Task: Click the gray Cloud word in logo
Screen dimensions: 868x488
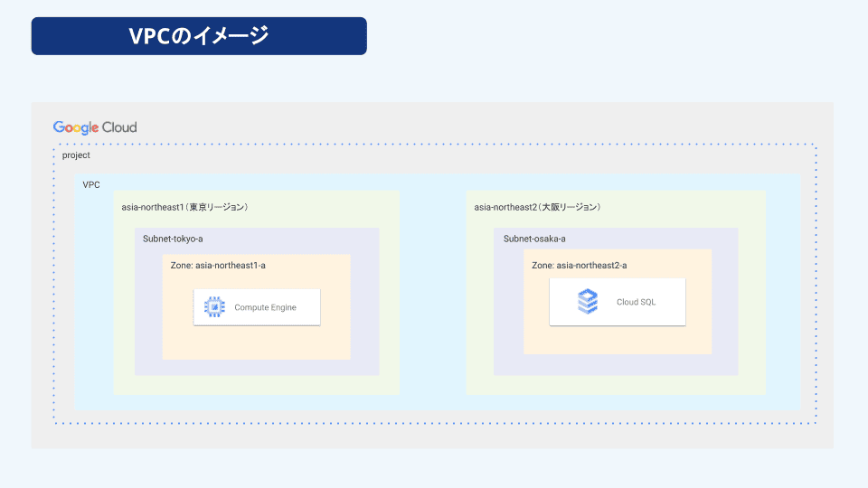Action: (x=119, y=127)
